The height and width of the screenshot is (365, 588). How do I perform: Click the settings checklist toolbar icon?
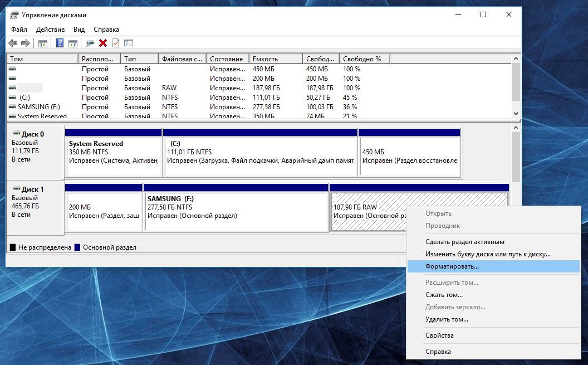click(x=129, y=43)
